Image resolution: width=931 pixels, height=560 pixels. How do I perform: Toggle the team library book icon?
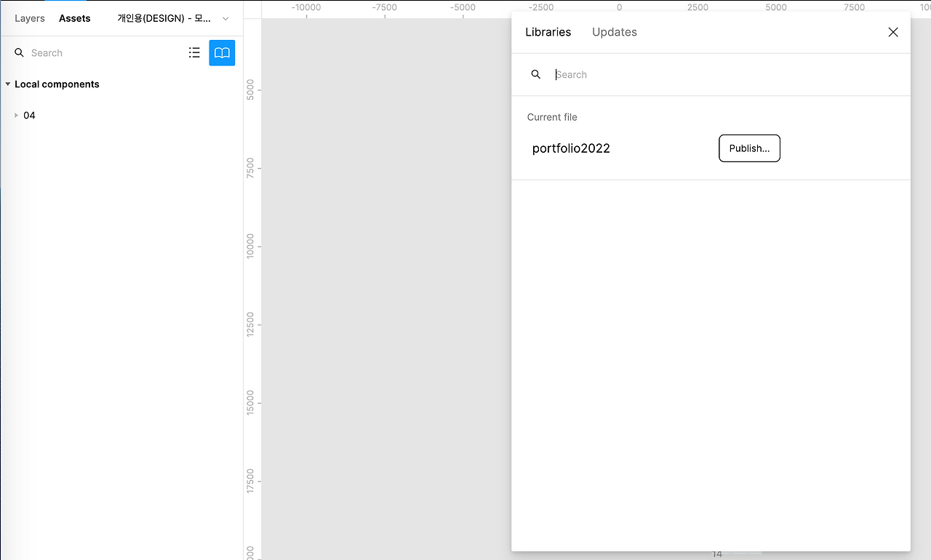click(222, 53)
